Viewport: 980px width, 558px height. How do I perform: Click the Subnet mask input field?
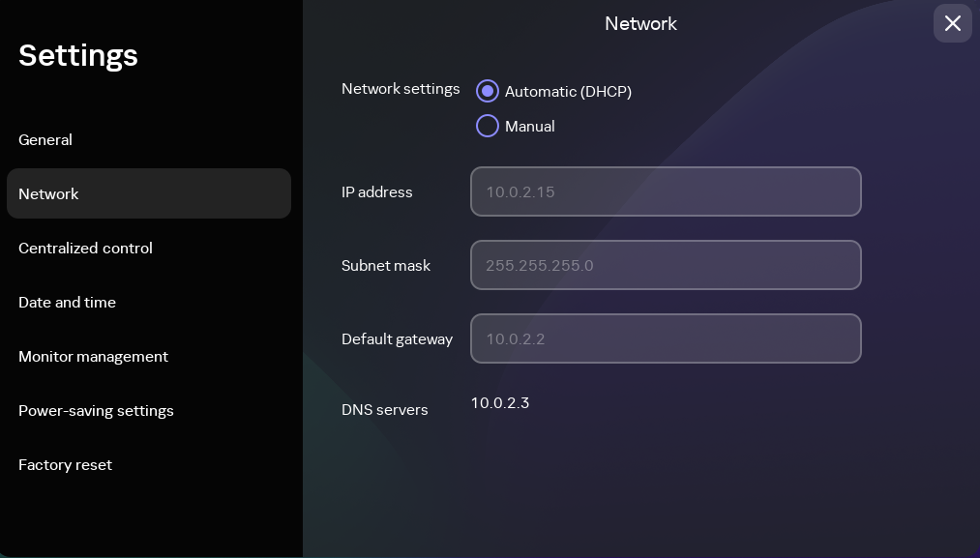click(x=666, y=265)
